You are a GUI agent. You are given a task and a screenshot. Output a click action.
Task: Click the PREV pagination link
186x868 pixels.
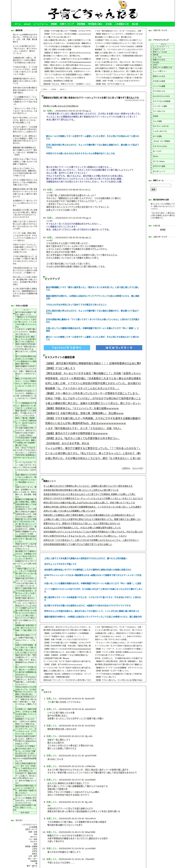pyautogui.click(x=44, y=90)
